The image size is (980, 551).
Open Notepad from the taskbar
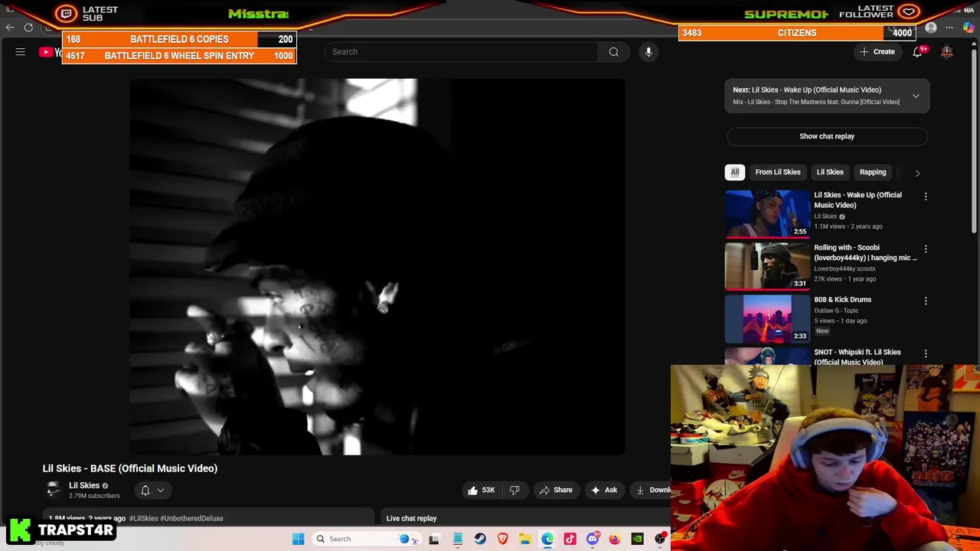458,539
